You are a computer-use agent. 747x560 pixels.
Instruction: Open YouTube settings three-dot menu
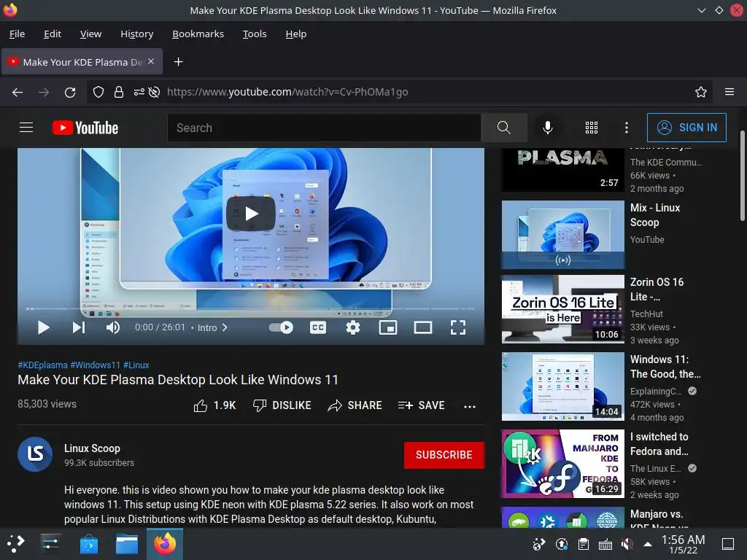(x=627, y=128)
